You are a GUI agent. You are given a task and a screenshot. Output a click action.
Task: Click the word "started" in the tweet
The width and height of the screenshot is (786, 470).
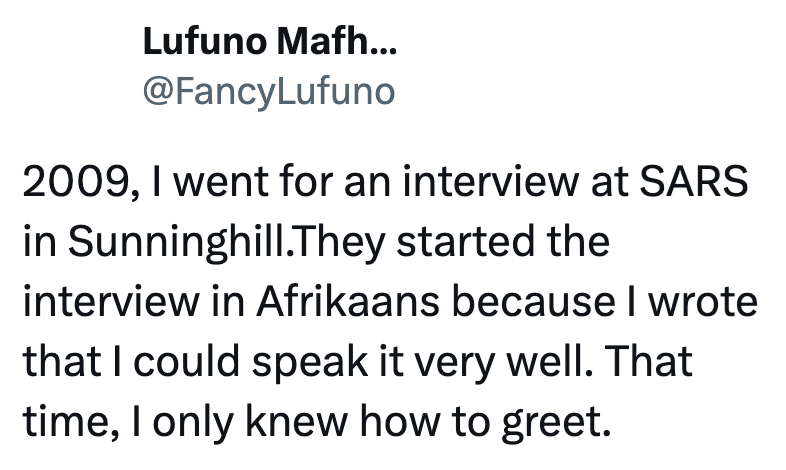[x=462, y=245]
